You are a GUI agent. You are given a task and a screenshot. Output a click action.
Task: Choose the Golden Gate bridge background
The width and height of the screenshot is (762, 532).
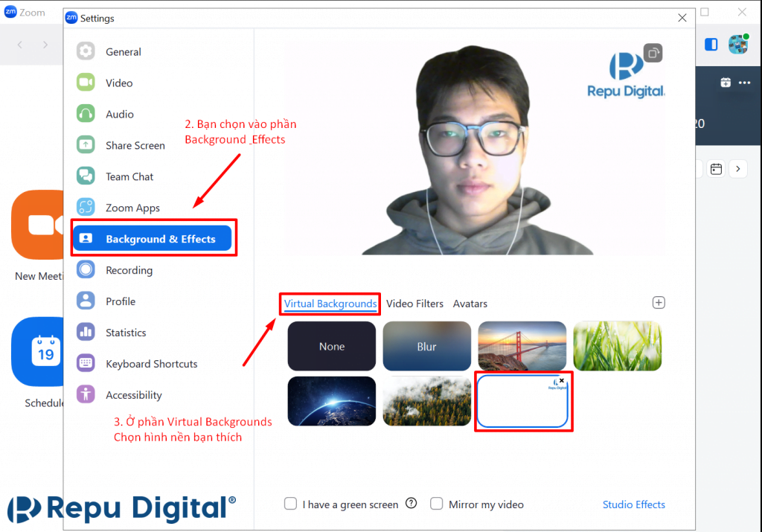coord(522,346)
